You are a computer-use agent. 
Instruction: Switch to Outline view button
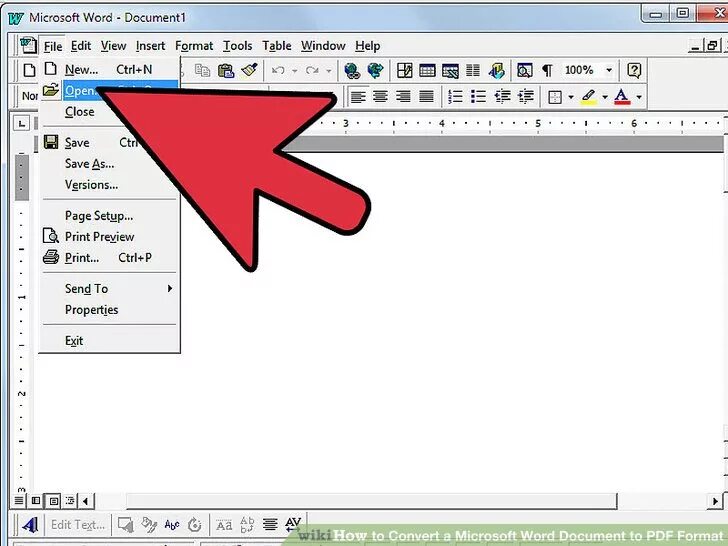(x=70, y=501)
